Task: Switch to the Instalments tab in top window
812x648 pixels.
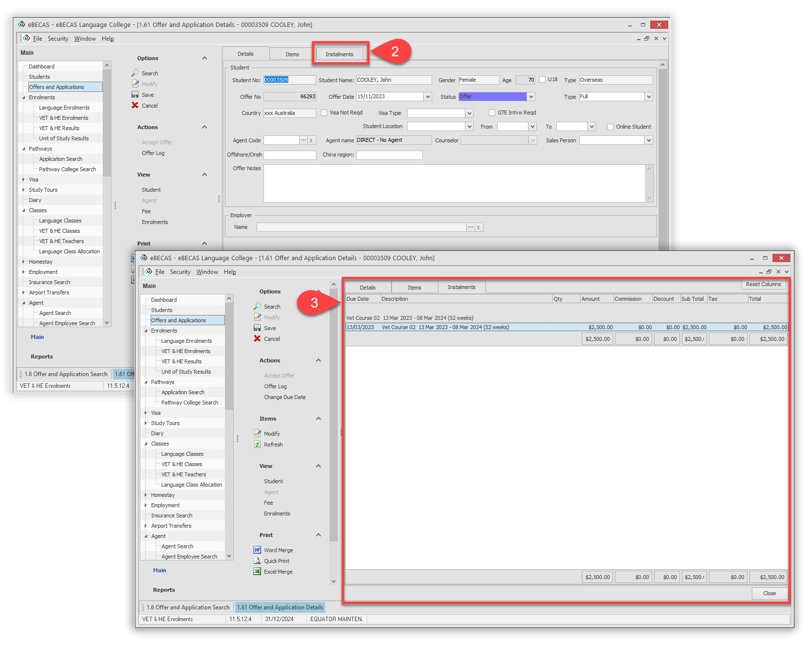Action: pyautogui.click(x=339, y=54)
